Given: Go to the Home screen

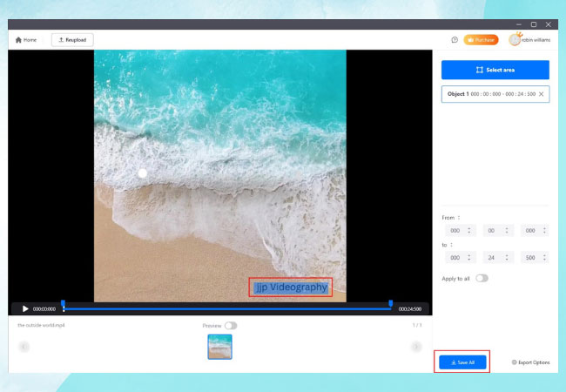Looking at the screenshot, I should tap(26, 40).
